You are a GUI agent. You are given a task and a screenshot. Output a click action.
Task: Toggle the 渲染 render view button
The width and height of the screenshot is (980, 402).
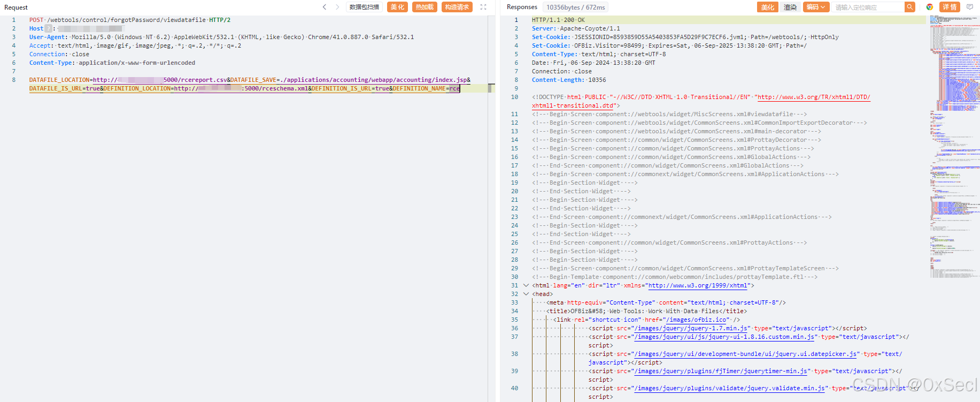pos(790,7)
